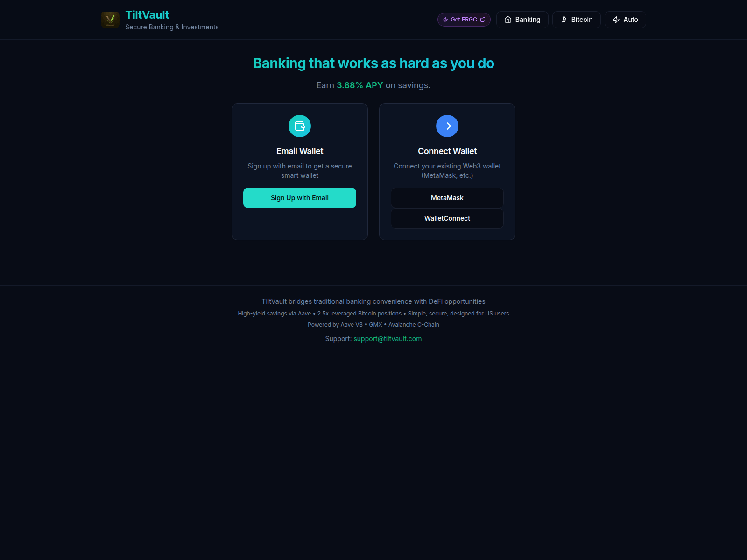Screen dimensions: 747x560
Task: Click the spark icon beside Get ERGC
Action: [x=445, y=20]
